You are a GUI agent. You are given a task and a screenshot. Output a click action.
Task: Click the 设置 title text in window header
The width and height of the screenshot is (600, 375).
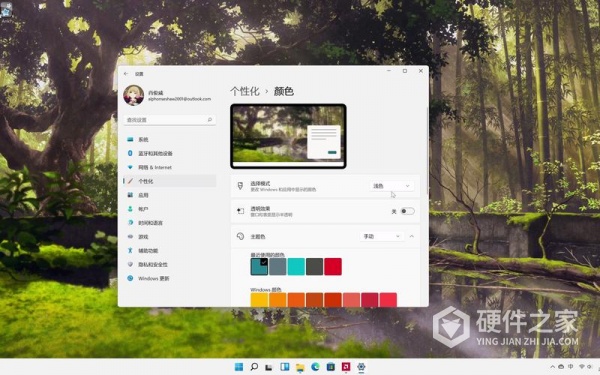139,74
